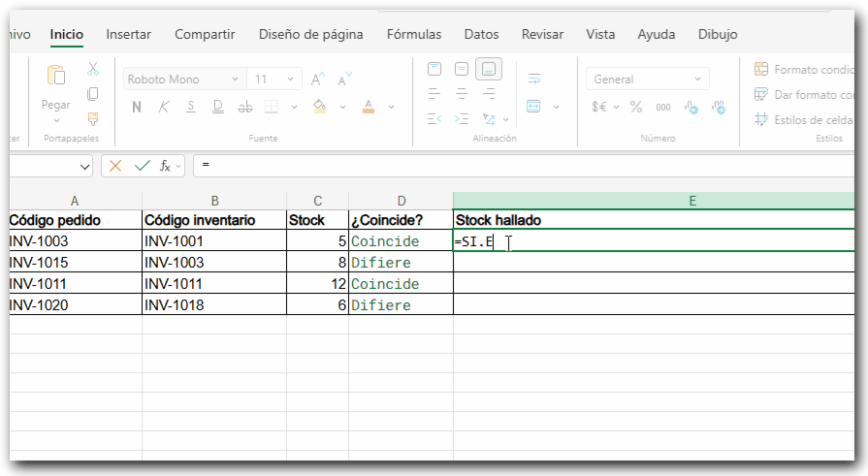Decrease font size with A-down icon
Image resolution: width=868 pixels, height=476 pixels.
point(344,79)
